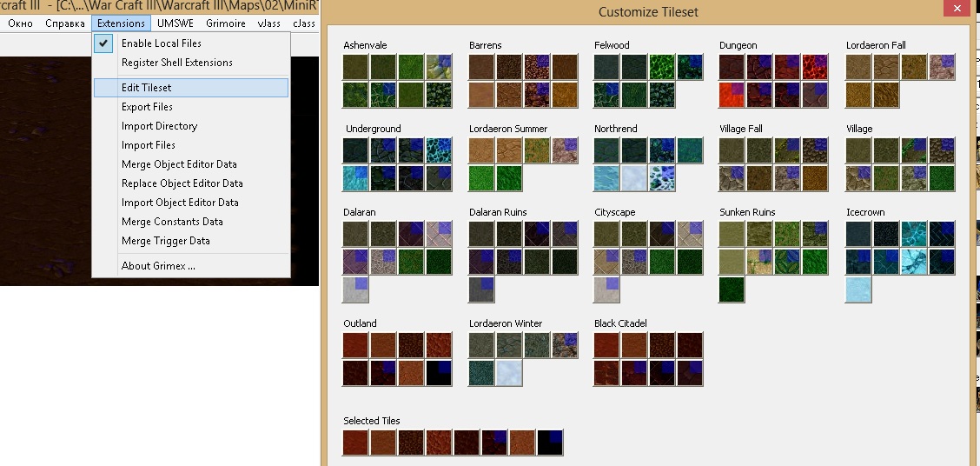Open the vJass menu
This screenshot has width=980, height=466.
pyautogui.click(x=268, y=23)
